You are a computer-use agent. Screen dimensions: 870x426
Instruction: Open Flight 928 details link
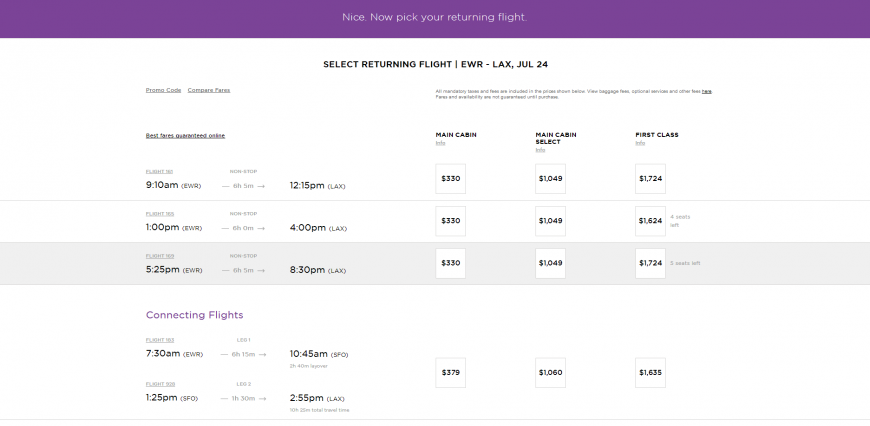(x=160, y=384)
